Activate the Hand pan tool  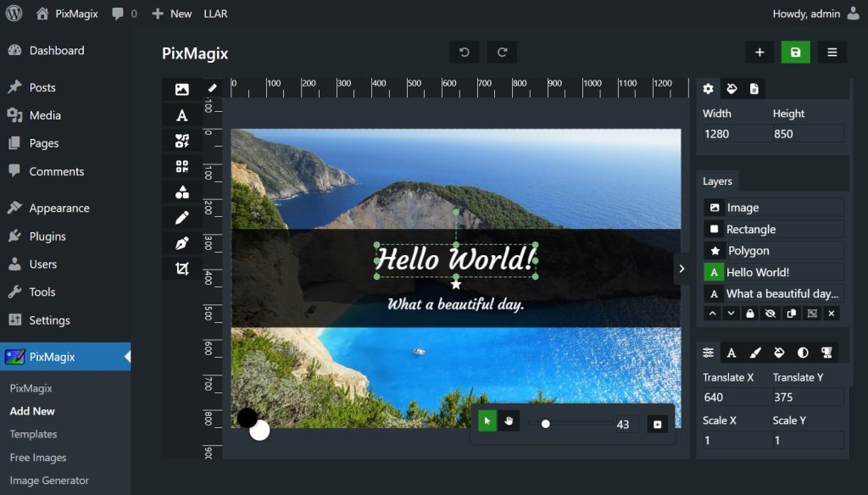click(x=508, y=424)
